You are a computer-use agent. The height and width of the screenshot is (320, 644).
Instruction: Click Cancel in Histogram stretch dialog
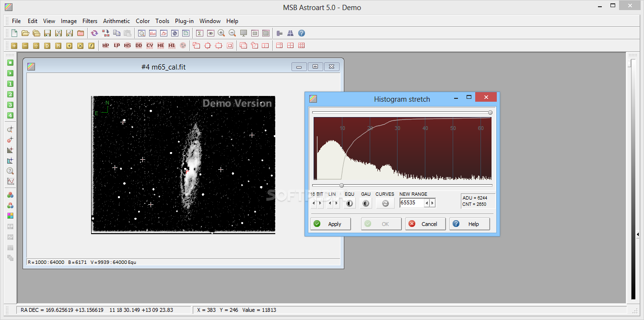coord(425,224)
